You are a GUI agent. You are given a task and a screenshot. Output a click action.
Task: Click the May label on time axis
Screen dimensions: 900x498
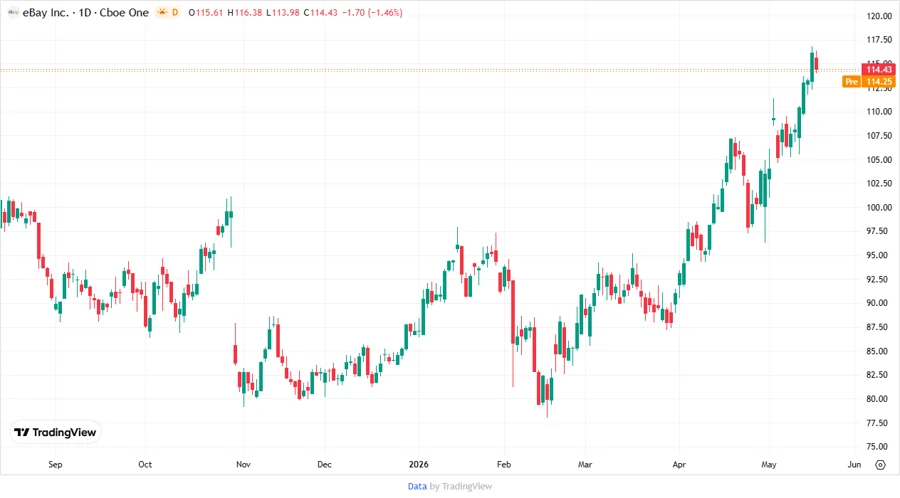coord(769,464)
